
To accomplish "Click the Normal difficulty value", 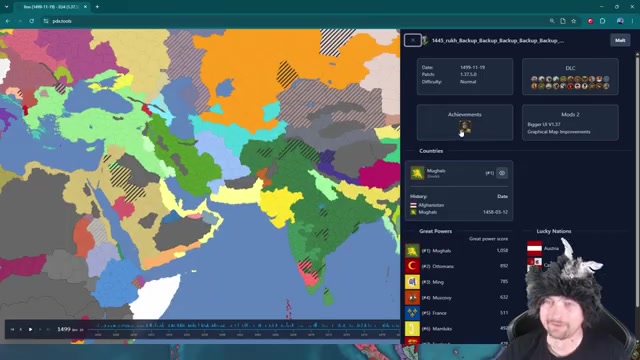I will (468, 82).
